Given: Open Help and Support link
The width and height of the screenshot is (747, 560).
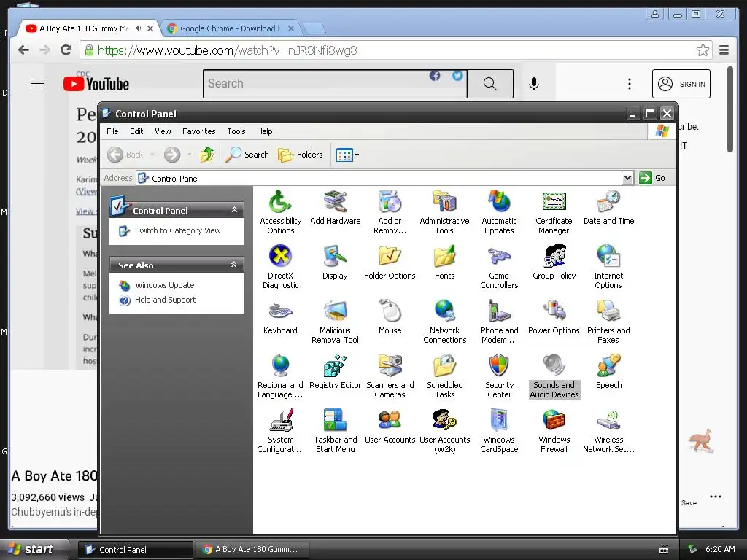Looking at the screenshot, I should coord(165,300).
